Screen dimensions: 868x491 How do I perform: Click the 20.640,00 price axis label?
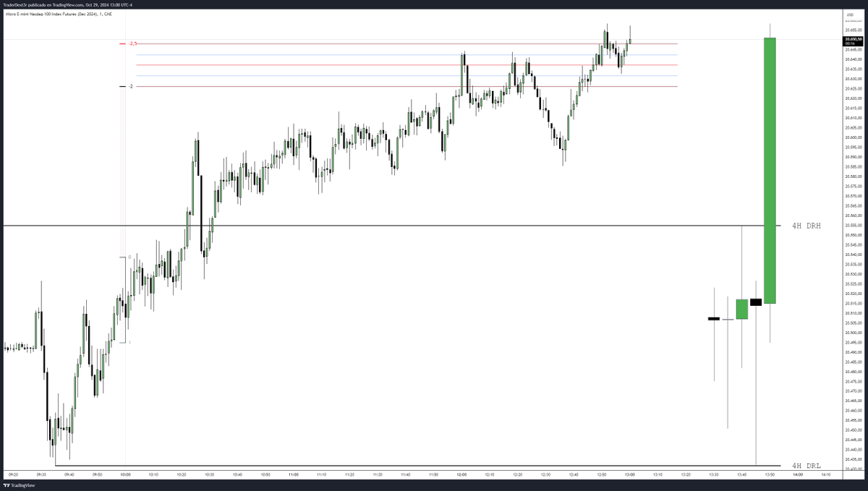point(852,59)
